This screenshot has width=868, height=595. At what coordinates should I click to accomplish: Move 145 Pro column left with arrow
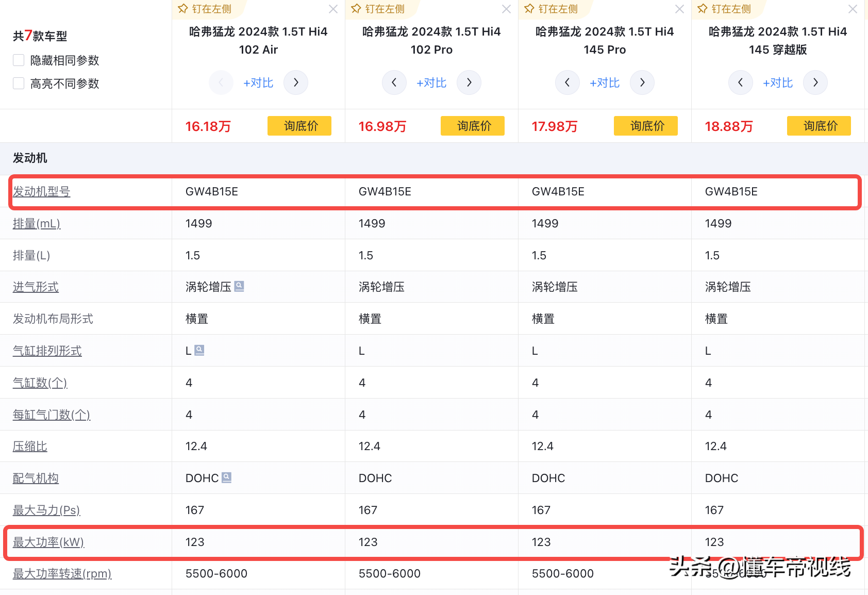567,82
